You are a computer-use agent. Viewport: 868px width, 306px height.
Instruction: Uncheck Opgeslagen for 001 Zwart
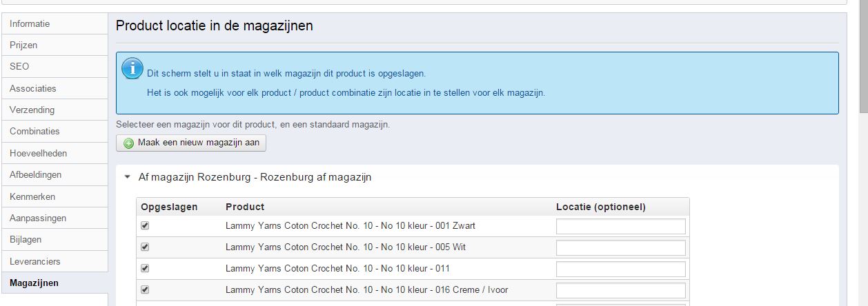[145, 225]
